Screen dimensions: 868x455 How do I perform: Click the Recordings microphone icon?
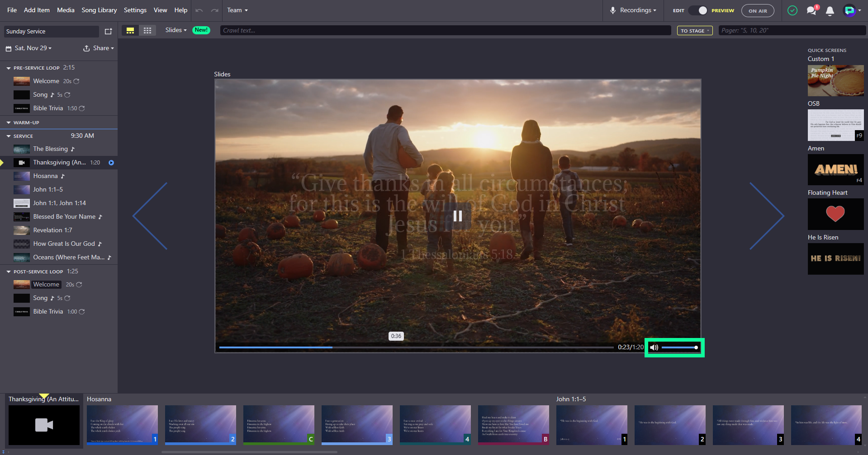point(613,10)
